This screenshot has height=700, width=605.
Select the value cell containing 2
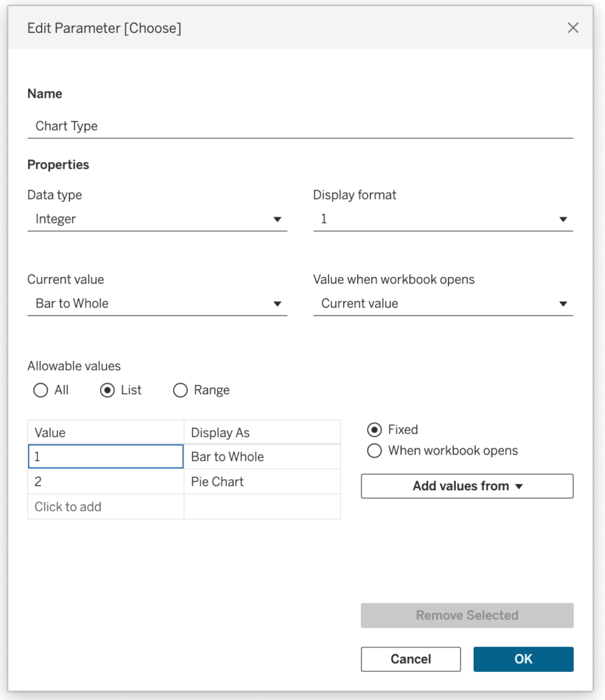[106, 482]
